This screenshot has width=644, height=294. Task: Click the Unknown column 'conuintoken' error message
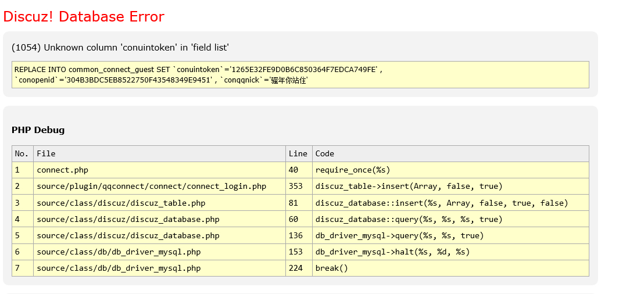[x=120, y=48]
